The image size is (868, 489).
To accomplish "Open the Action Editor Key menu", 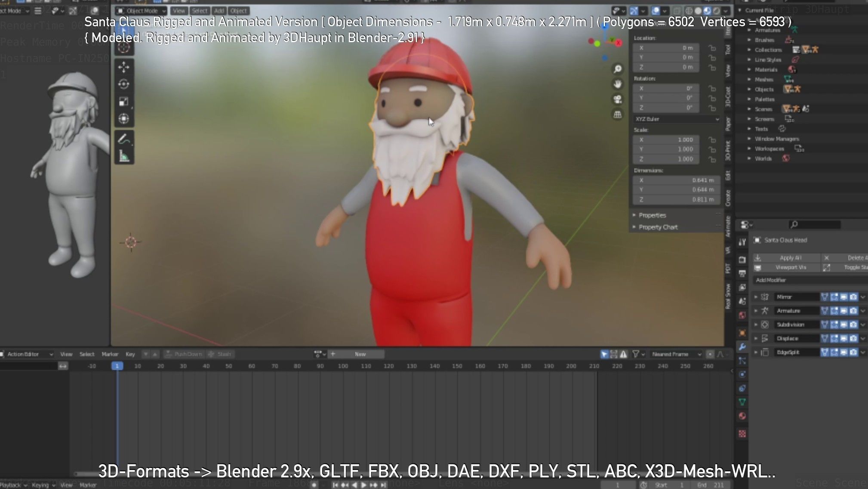I will (x=130, y=354).
